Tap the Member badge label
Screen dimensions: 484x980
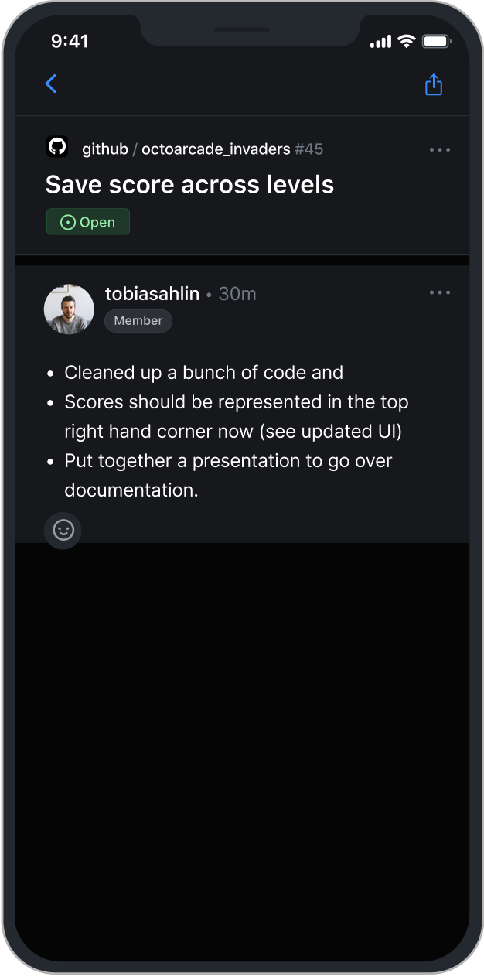[138, 320]
